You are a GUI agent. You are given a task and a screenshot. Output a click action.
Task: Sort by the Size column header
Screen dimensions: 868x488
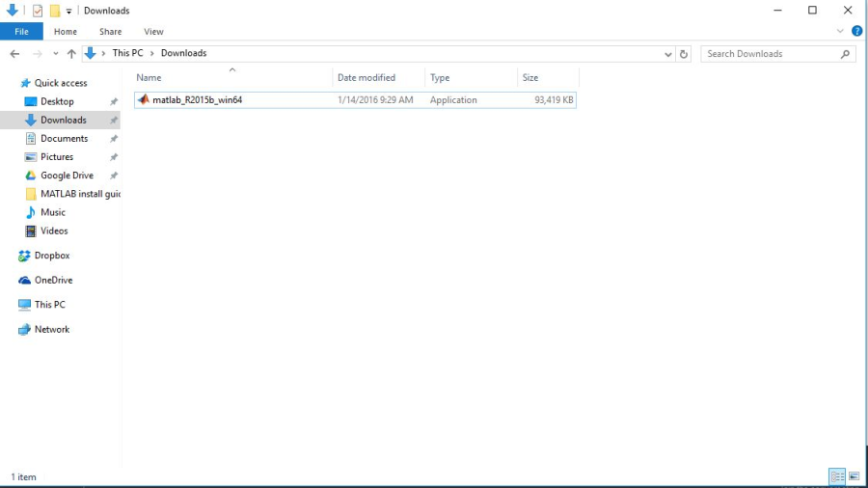[x=530, y=78]
